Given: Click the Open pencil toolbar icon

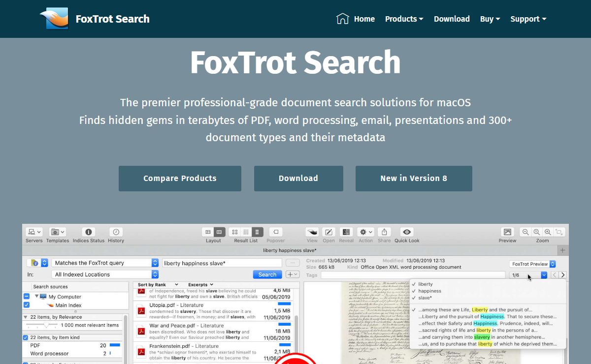Looking at the screenshot, I should [x=329, y=232].
